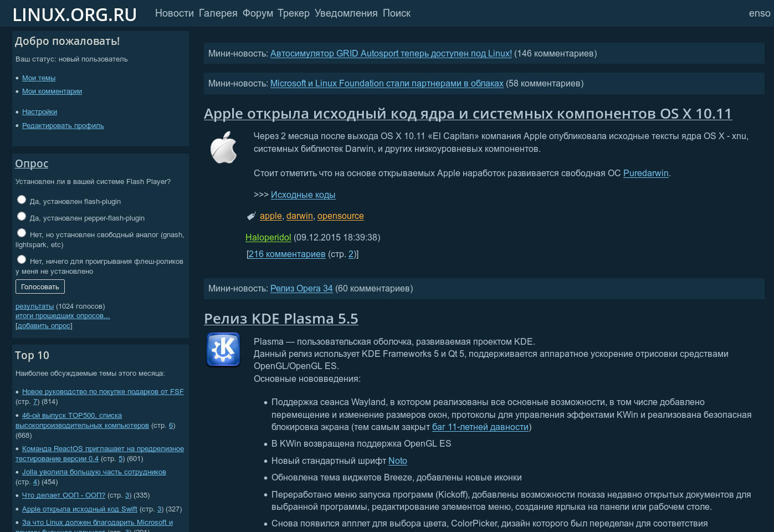Viewport: 774px width, 532px height.
Task: Open page 7 of FSF gift guide topic
Action: tap(36, 402)
